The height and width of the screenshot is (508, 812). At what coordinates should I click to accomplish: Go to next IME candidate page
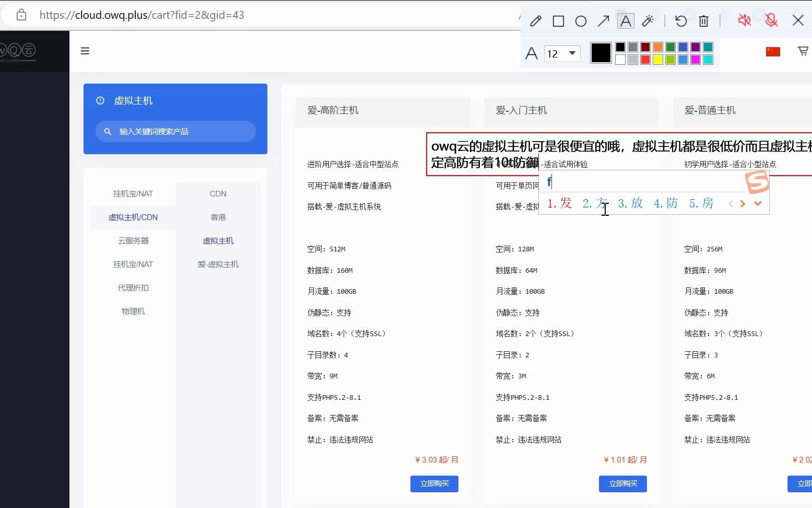[743, 203]
